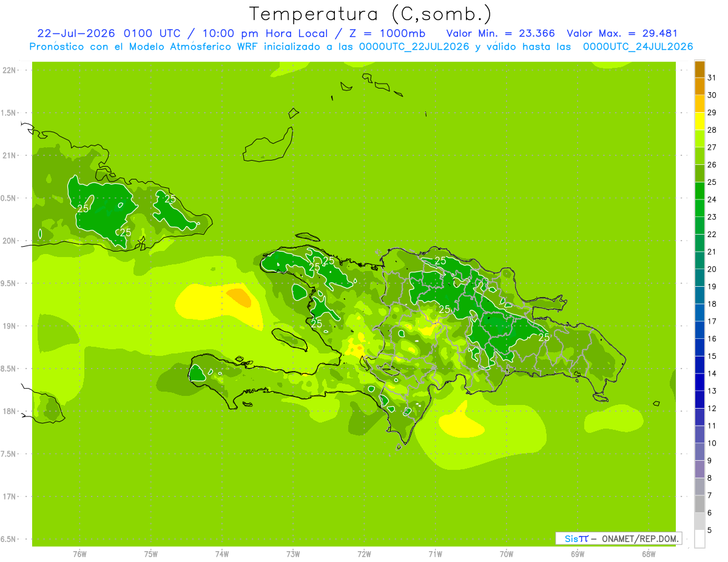The width and height of the screenshot is (728, 562).
Task: Click the purple swatch between 8 and 9
Action: (x=699, y=469)
